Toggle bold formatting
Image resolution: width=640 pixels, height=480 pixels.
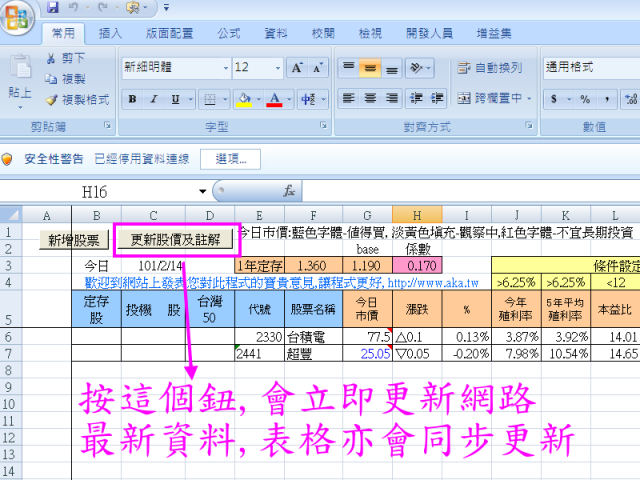pos(132,99)
